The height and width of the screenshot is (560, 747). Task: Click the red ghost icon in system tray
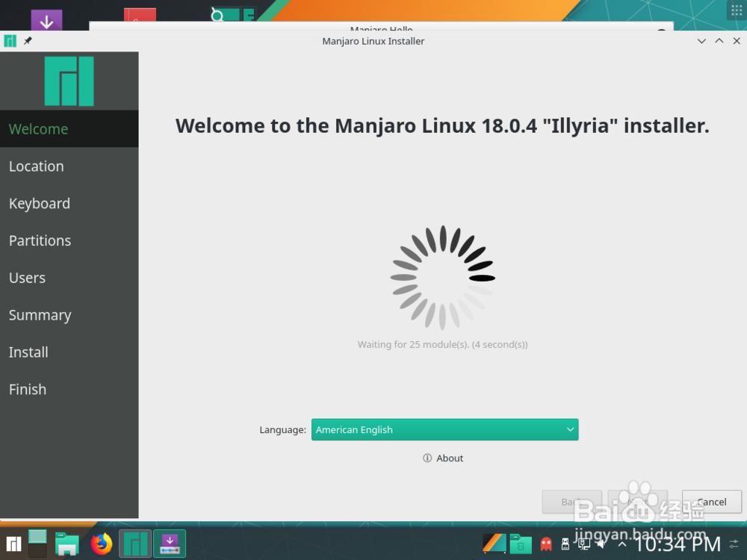(546, 544)
